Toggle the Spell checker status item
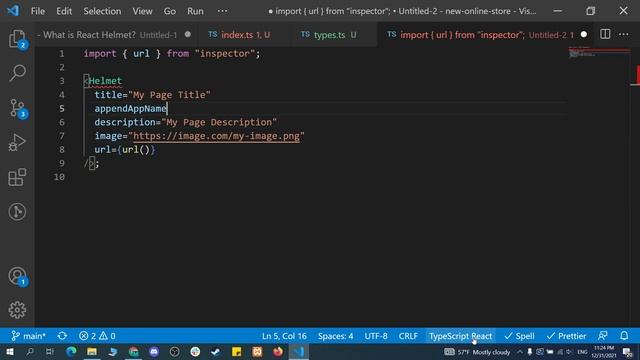 tap(519, 336)
